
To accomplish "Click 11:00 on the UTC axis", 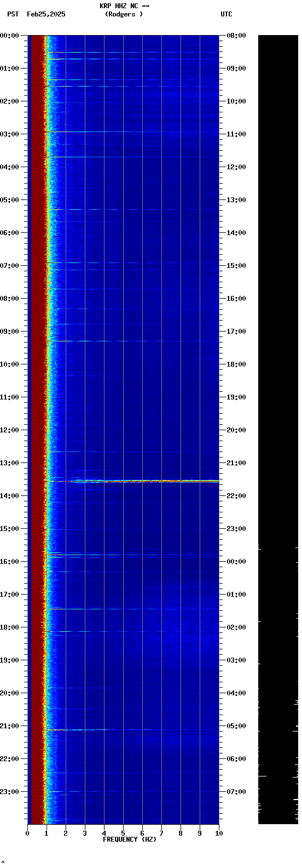I will point(236,134).
